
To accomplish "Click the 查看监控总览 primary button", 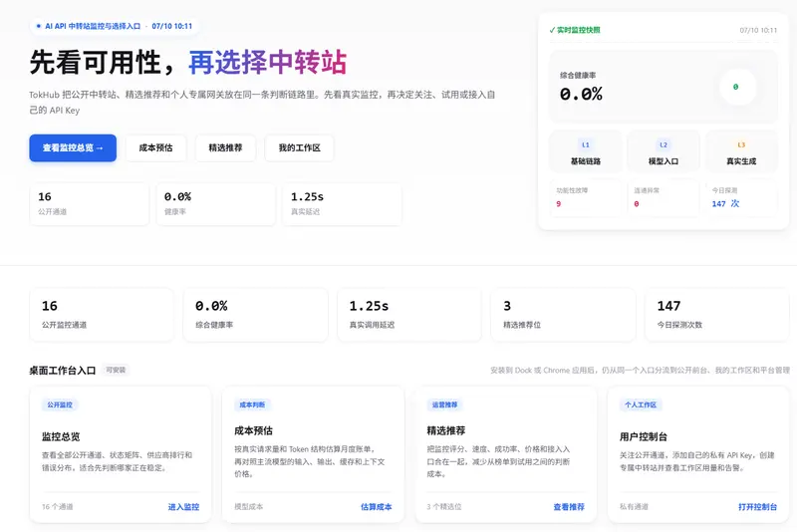I will 73,147.
